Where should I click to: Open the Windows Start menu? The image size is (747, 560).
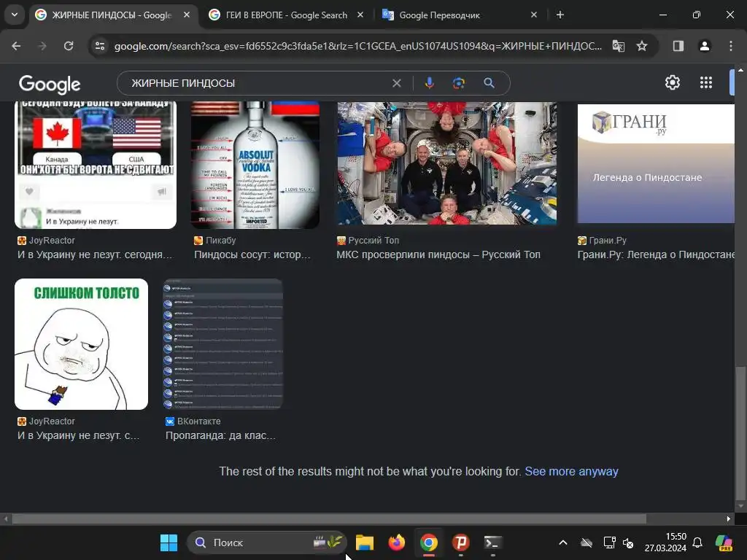click(169, 542)
